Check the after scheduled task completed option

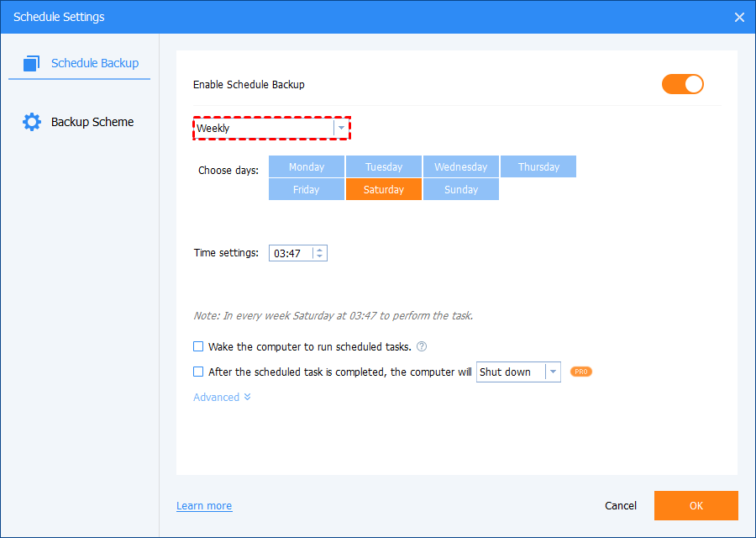click(198, 372)
